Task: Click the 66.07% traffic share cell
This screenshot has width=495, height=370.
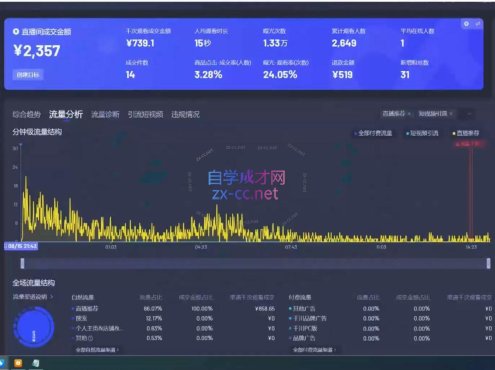Action: (x=153, y=309)
